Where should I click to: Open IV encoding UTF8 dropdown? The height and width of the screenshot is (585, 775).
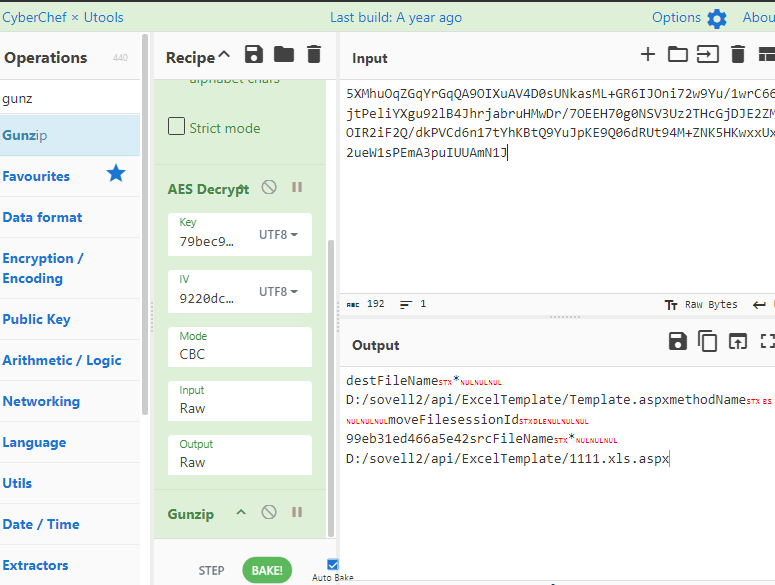(x=279, y=291)
